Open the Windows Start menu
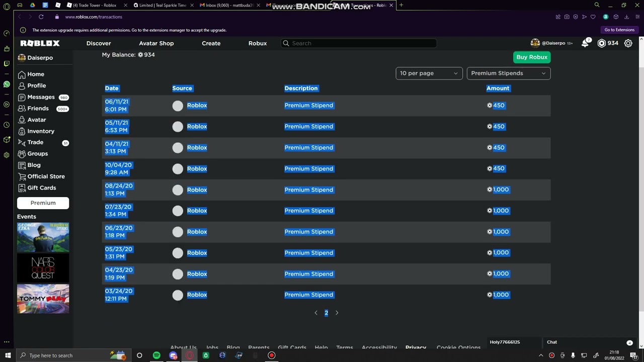644x362 pixels. 8,355
